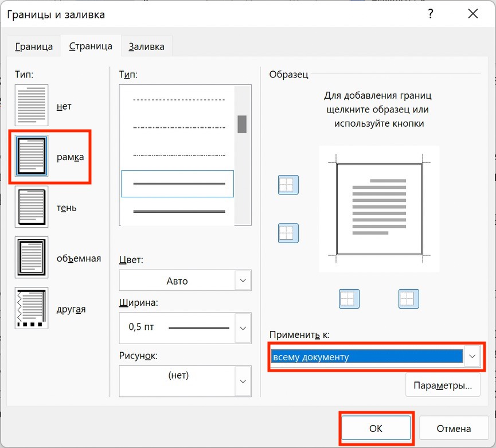Toggle the top border button in preview
Screen dimensions: 496x448
coord(288,185)
